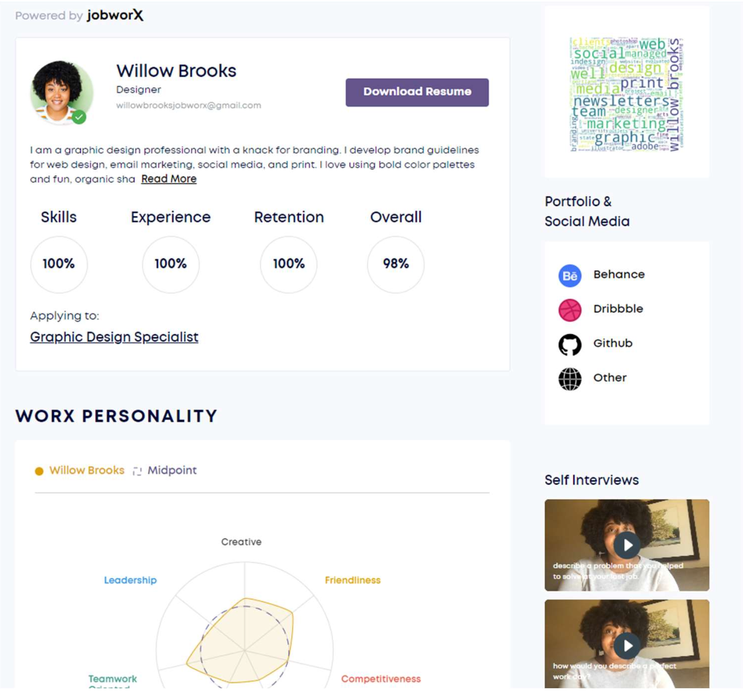Open the Graphic Design Specialist job link
This screenshot has height=700, width=743.
click(x=114, y=337)
